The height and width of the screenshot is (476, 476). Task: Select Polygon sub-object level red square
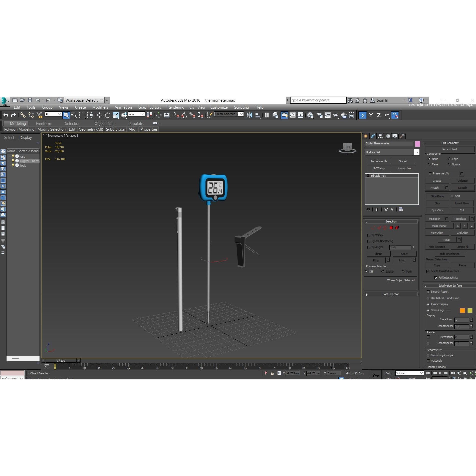pos(391,228)
